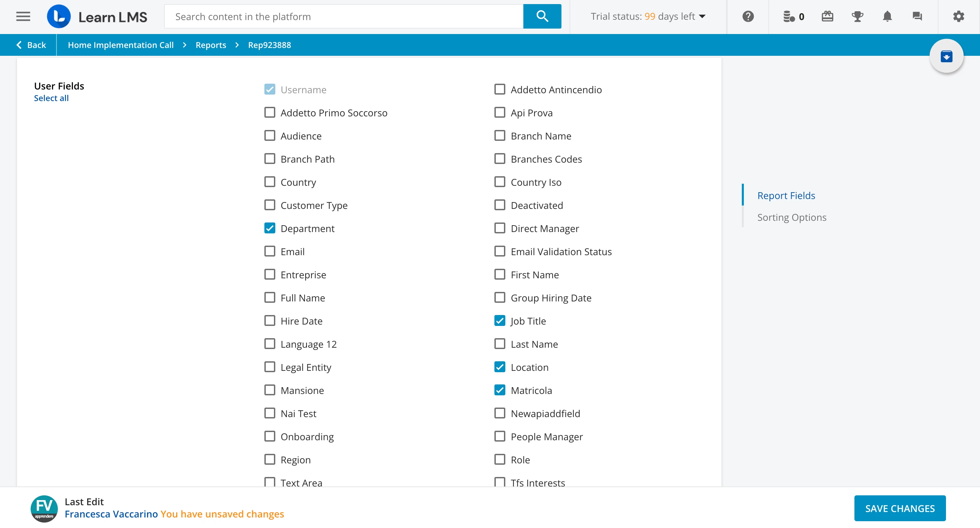Uncheck the Department checkbox
This screenshot has width=980, height=528.
(x=270, y=228)
